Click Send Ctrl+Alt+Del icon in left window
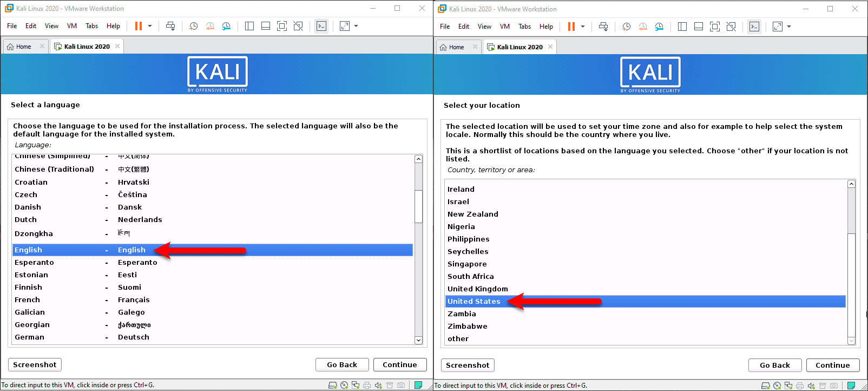 (x=170, y=26)
